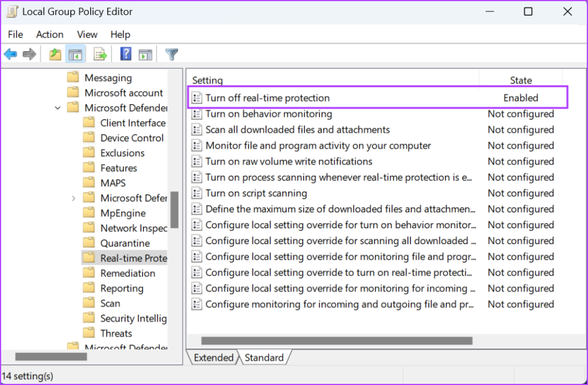Select override setting for monitoring for incoming
The height and width of the screenshot is (385, 588).
(340, 288)
